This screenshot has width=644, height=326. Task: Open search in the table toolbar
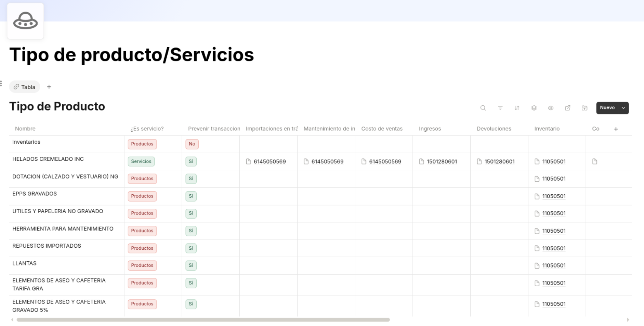tap(483, 108)
